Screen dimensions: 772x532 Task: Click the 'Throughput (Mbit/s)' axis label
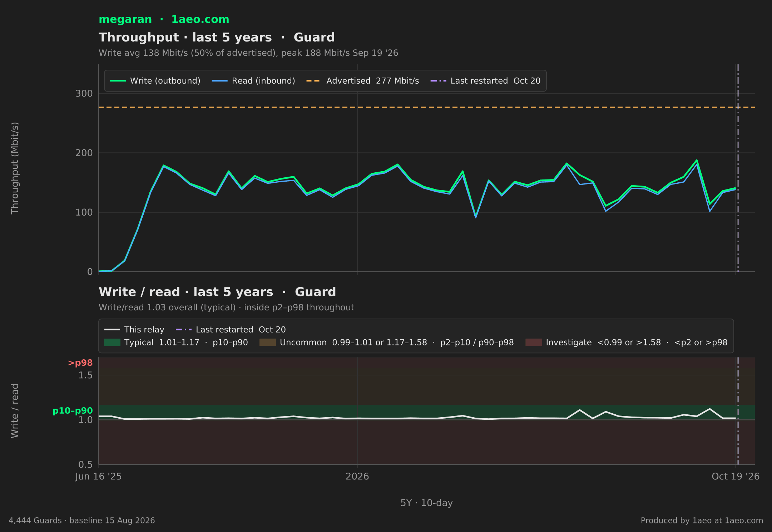(15, 168)
